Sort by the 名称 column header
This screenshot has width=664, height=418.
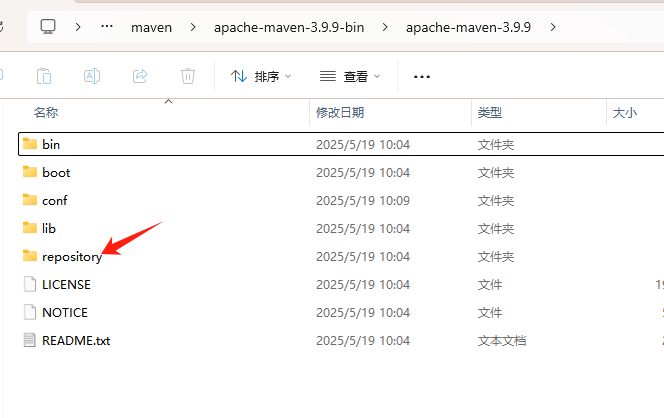(46, 113)
